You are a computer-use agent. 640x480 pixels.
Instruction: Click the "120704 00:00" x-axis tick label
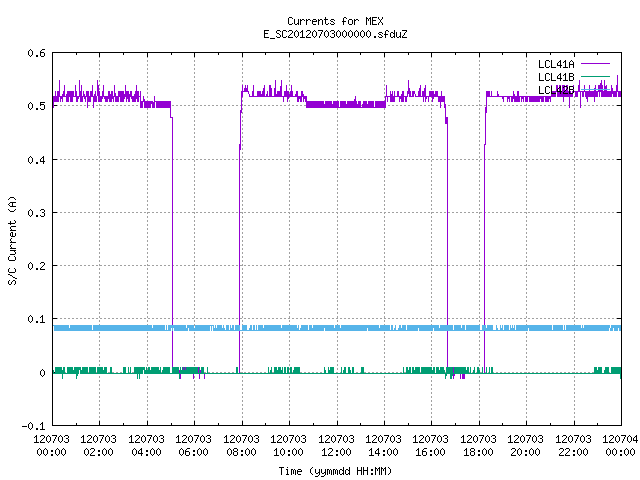620,446
